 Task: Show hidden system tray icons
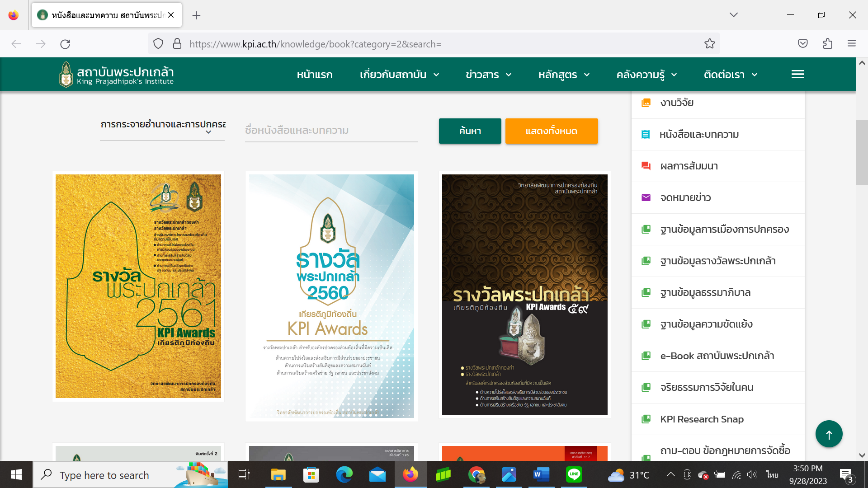click(671, 474)
